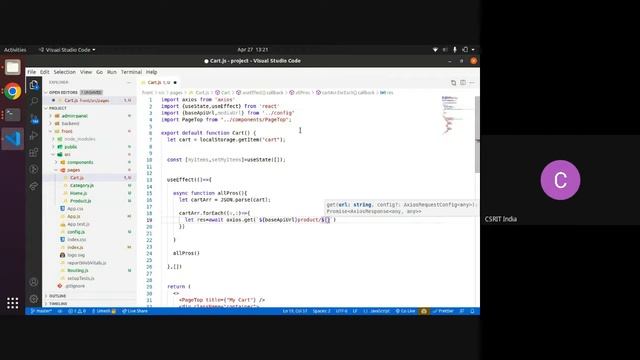This screenshot has width=640, height=360.
Task: Click the Visual Studio Code dock icon
Action: coord(13,139)
